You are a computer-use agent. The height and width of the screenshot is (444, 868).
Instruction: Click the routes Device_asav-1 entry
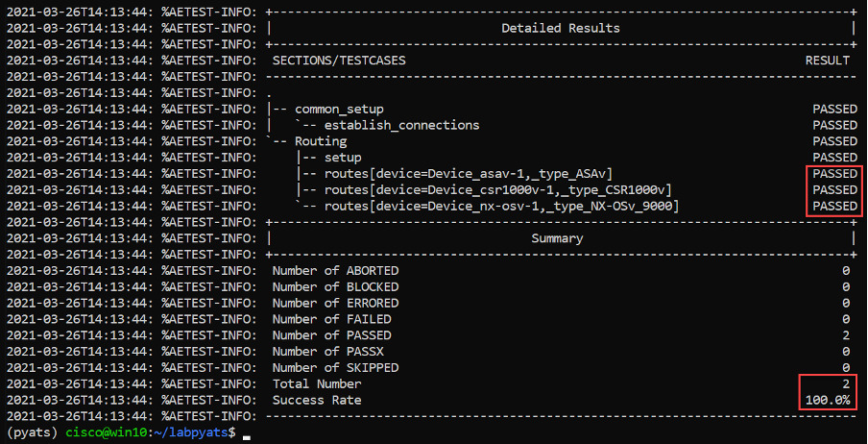click(469, 174)
